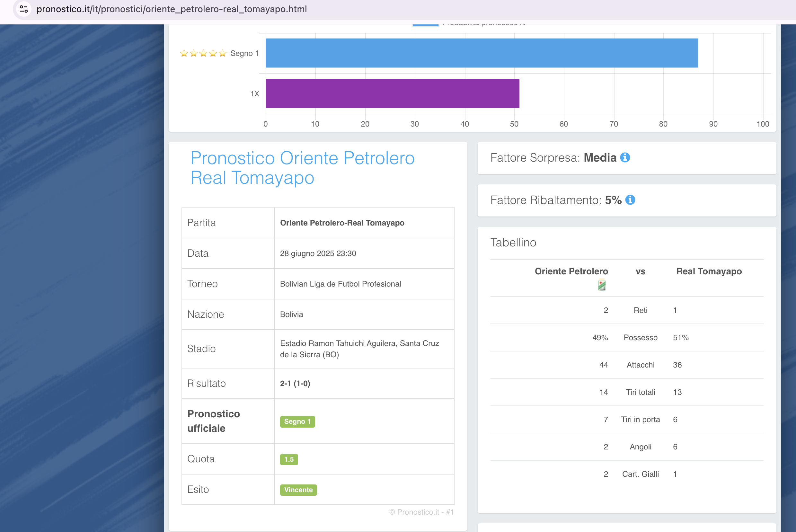Click the Angoli stat label

641,447
